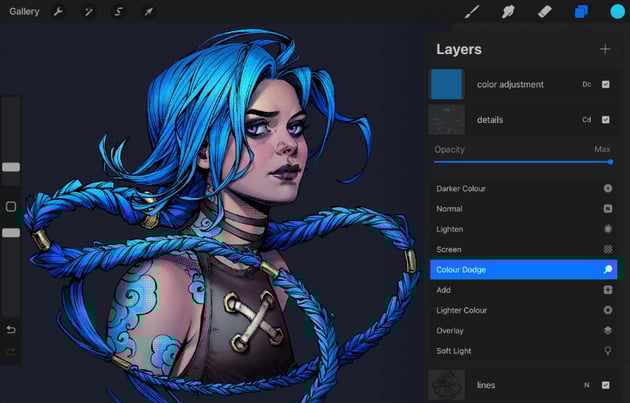Toggle visibility of lines layer
This screenshot has width=630, height=403.
pos(605,385)
